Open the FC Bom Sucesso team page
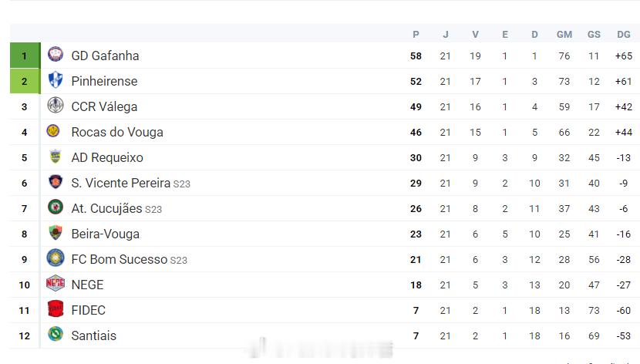The width and height of the screenshot is (640, 364). [x=119, y=259]
